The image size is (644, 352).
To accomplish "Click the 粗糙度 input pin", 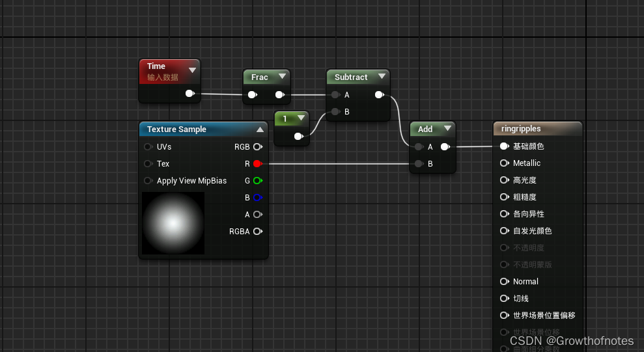I will [x=505, y=197].
